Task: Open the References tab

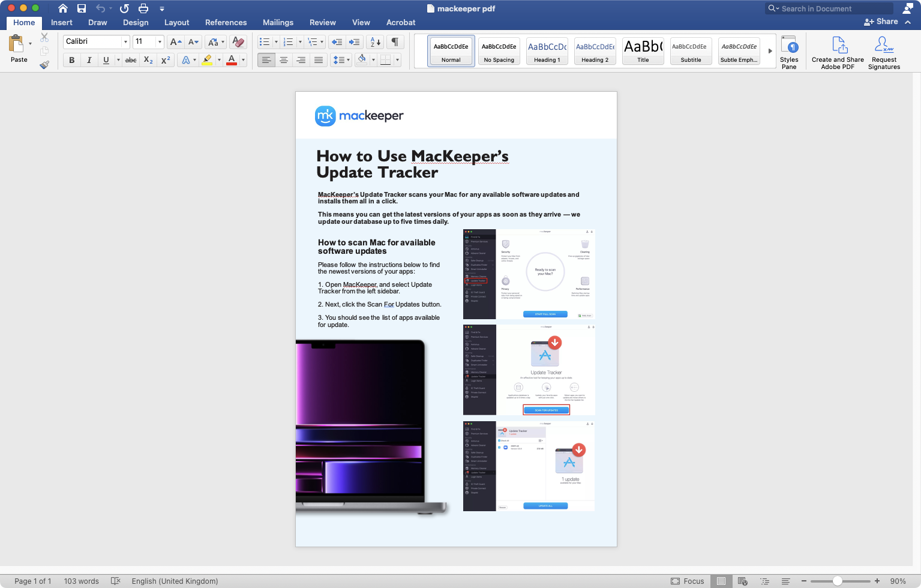Action: click(226, 23)
